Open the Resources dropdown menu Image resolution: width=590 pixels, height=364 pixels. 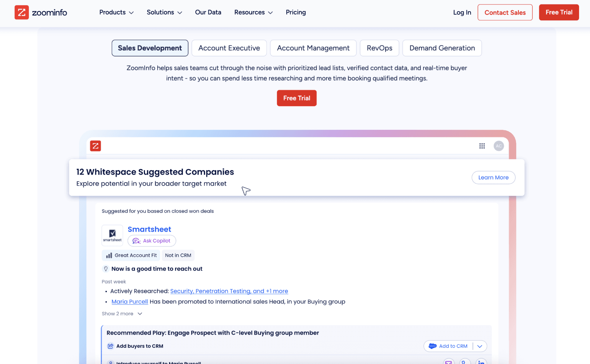(x=253, y=12)
